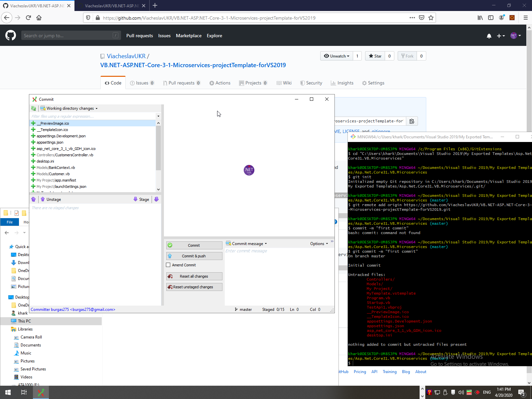This screenshot has height=399, width=532.
Task: Open the Unwatch dropdown on GitHub
Action: 337,56
